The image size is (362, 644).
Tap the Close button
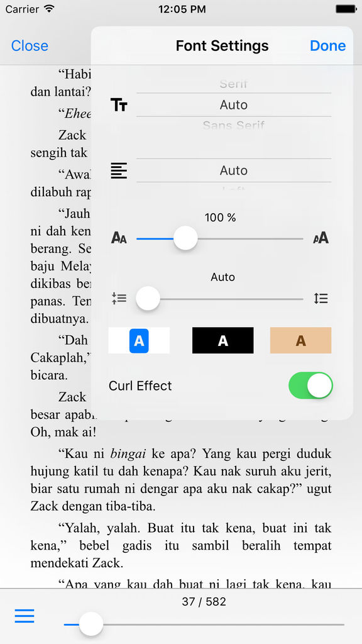click(x=30, y=45)
